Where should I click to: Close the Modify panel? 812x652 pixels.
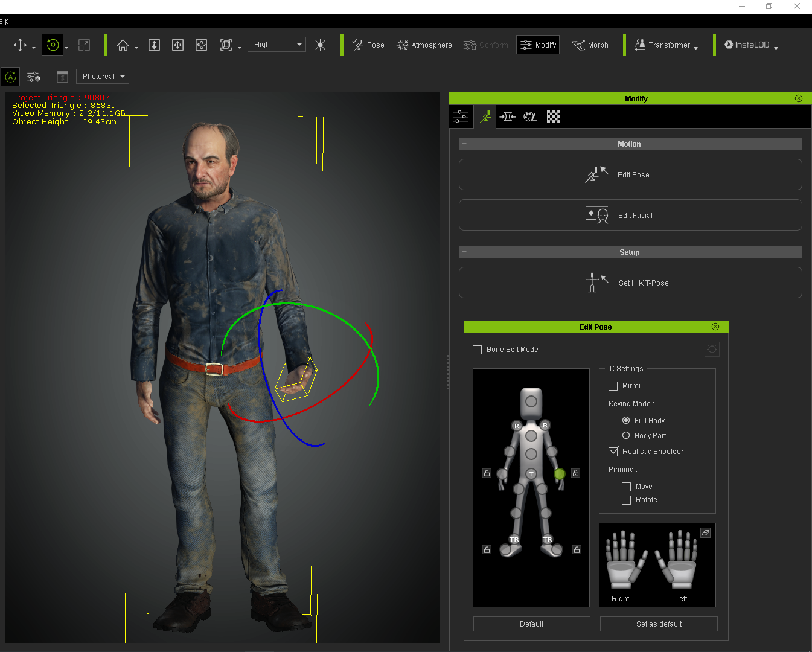point(799,98)
